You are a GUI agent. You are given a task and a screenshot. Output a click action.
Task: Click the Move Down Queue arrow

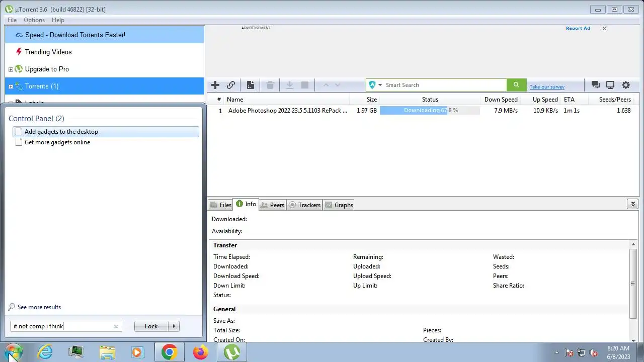pyautogui.click(x=338, y=85)
